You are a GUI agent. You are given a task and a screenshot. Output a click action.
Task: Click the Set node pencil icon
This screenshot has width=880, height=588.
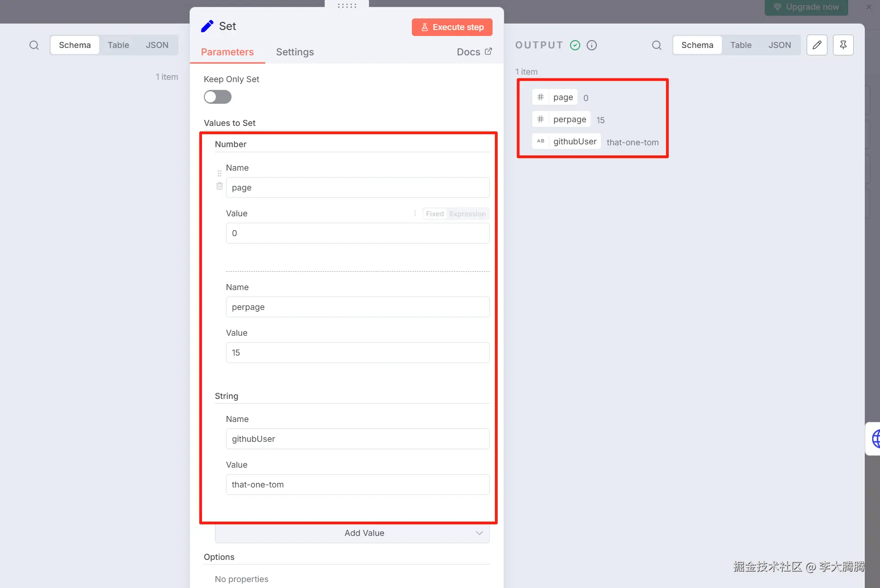[x=207, y=26]
